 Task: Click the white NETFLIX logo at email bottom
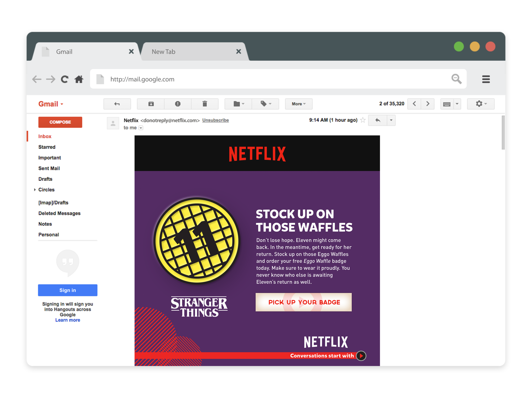tap(326, 342)
